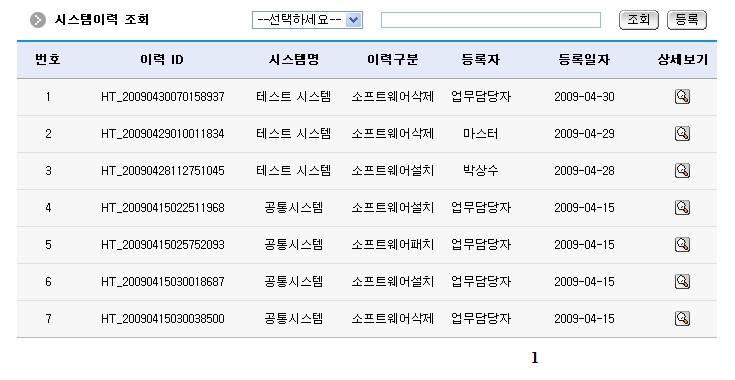Click the 시스템명 column header
This screenshot has height=380, width=735.
(293, 60)
